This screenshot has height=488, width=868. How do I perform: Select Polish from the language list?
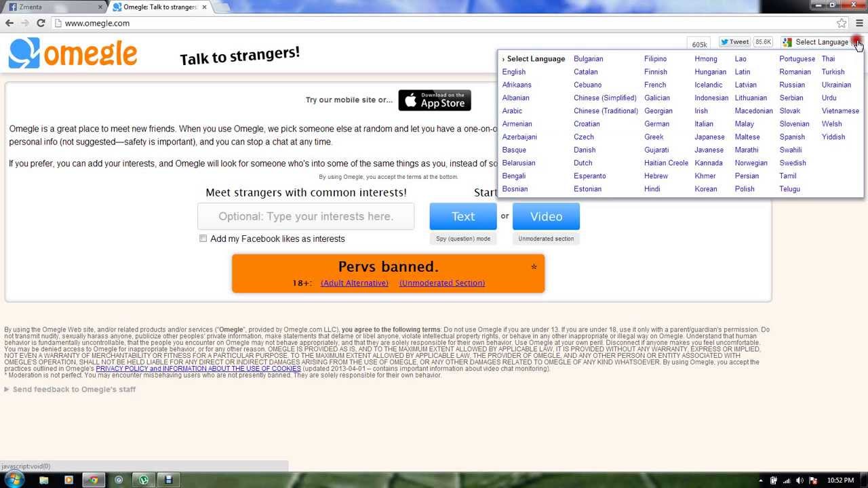tap(745, 189)
